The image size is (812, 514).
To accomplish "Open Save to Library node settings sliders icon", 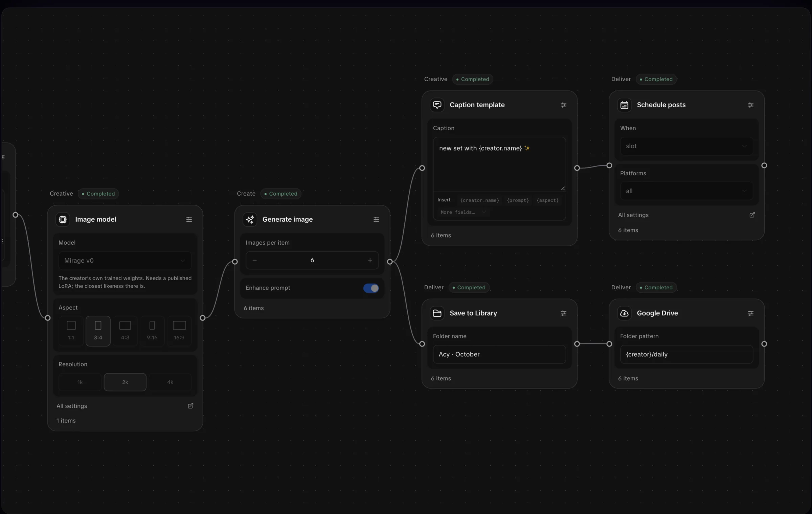I will pyautogui.click(x=563, y=313).
